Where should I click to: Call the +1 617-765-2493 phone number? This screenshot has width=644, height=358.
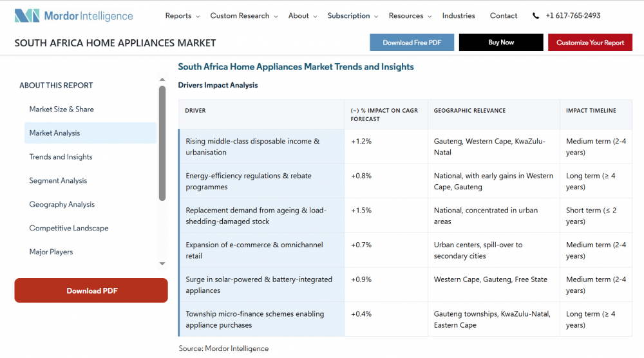573,16
